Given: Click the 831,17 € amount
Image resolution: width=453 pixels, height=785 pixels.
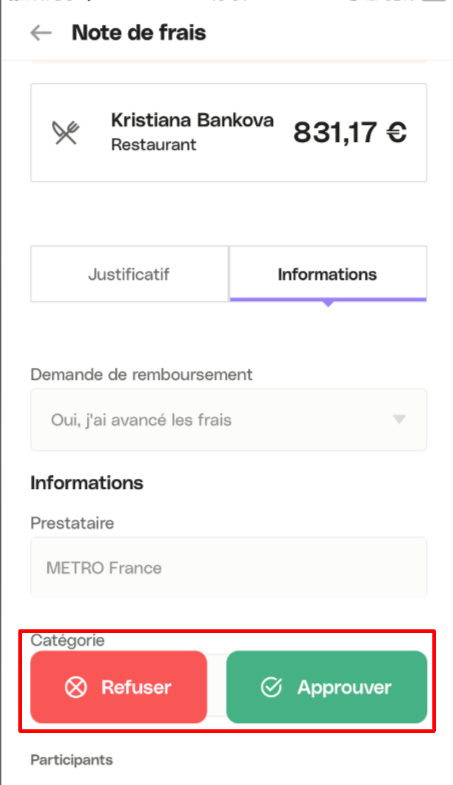Looking at the screenshot, I should 350,133.
